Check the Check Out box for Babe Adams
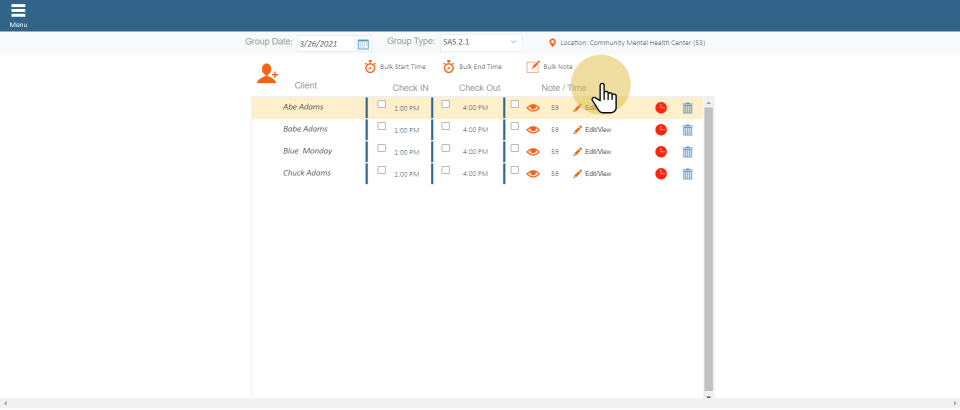 pyautogui.click(x=446, y=126)
